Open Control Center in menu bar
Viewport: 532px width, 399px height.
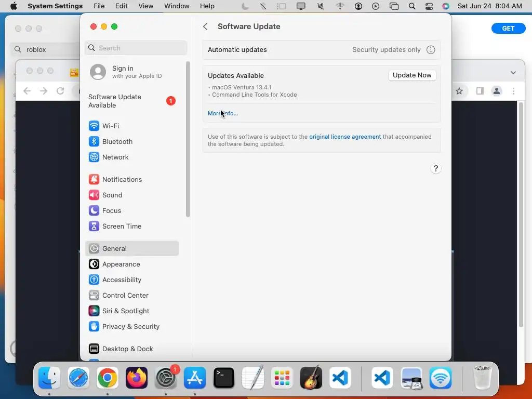tap(429, 6)
